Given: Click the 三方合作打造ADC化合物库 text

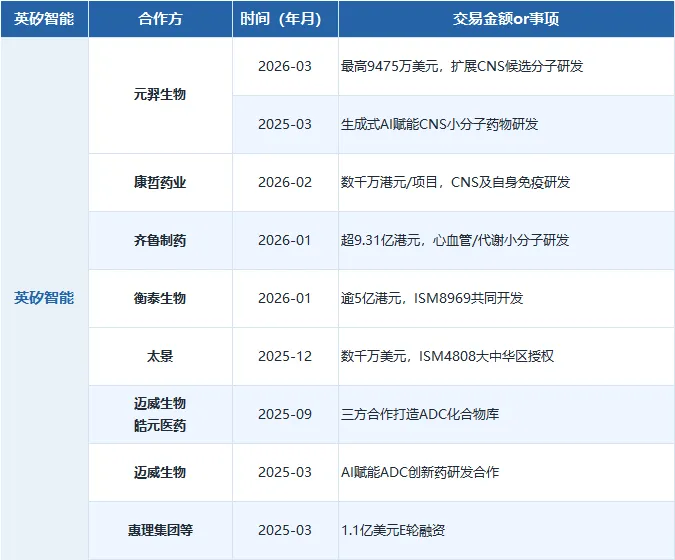Looking at the screenshot, I should click(x=420, y=415).
